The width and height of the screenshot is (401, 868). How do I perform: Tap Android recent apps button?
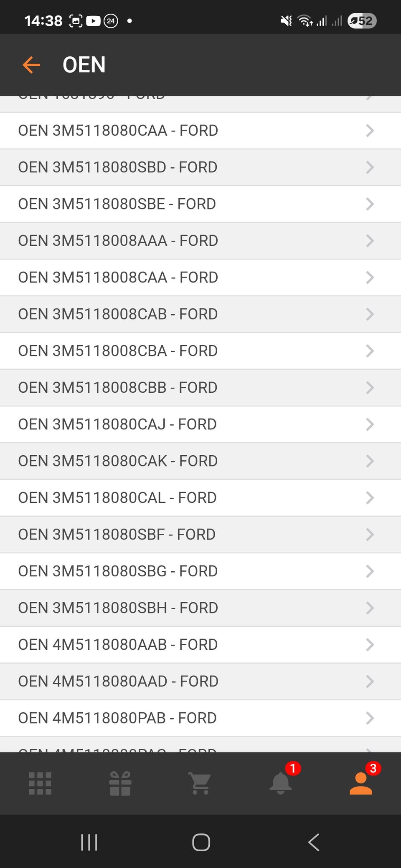(x=89, y=842)
